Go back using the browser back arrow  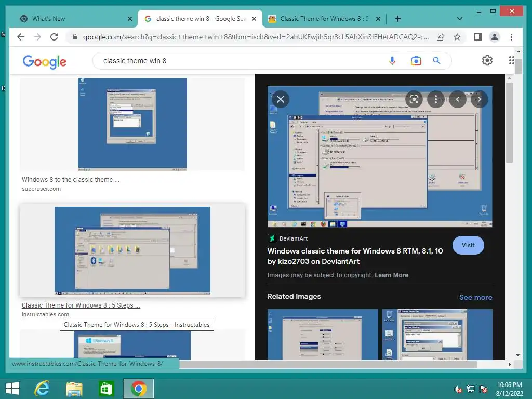pos(21,37)
